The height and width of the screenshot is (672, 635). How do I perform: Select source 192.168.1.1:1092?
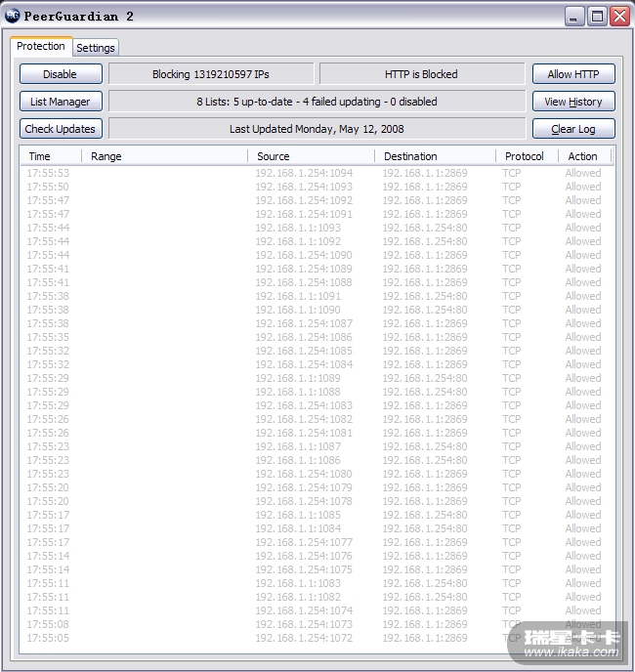[298, 241]
